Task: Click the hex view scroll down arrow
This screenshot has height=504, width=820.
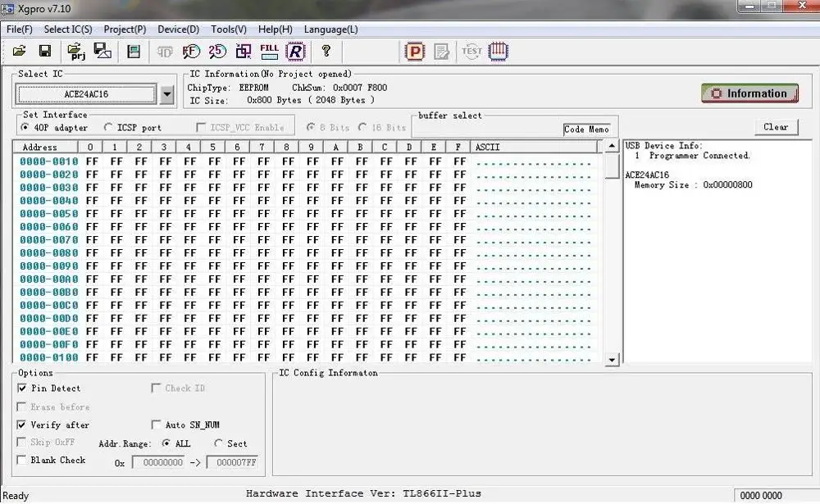Action: (612, 360)
